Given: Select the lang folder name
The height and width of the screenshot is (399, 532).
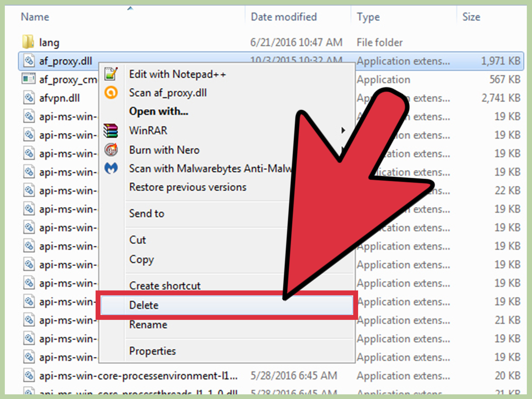Looking at the screenshot, I should [49, 43].
